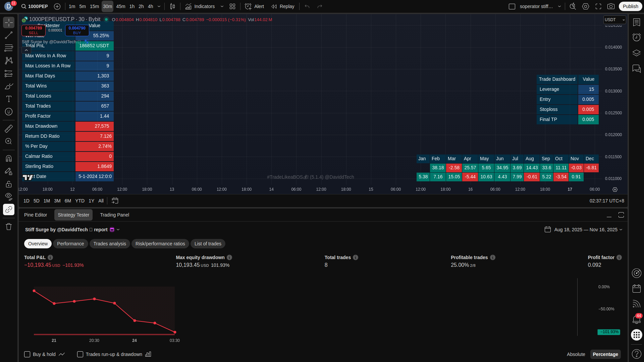Click the trash remove objects icon
This screenshot has height=362, width=644.
[9, 227]
